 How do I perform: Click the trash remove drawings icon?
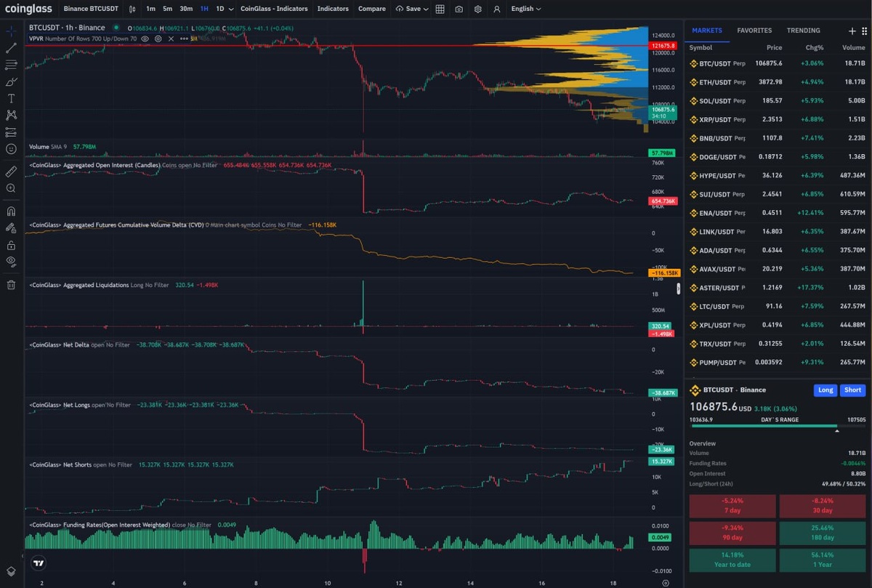(x=11, y=285)
